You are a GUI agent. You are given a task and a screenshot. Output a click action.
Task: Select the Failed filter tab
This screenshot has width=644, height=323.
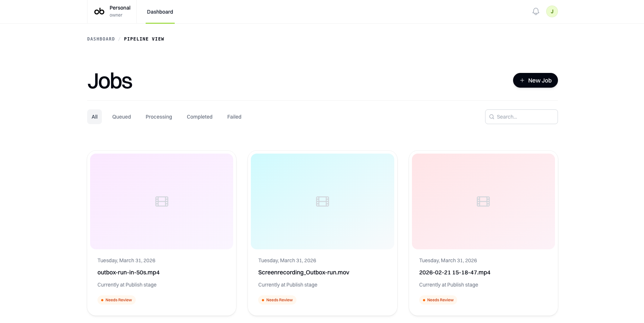(x=234, y=117)
